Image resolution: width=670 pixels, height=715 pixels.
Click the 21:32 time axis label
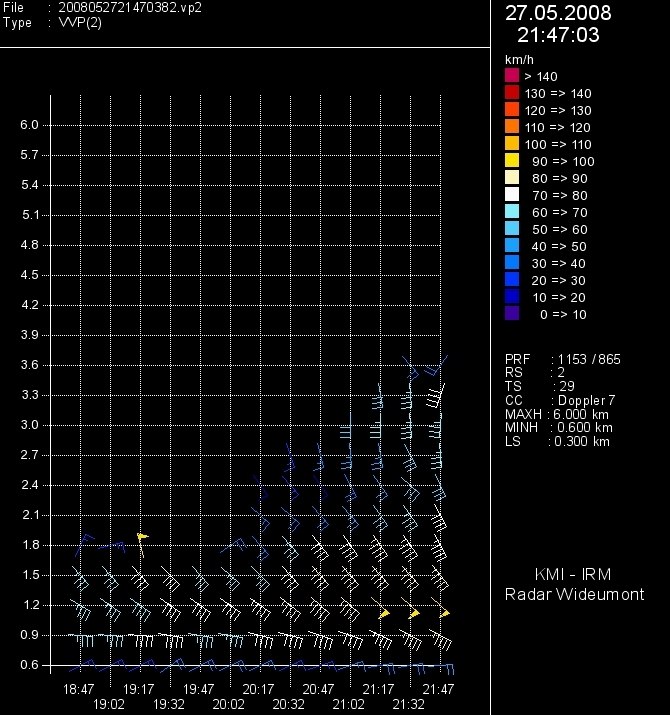coord(408,705)
